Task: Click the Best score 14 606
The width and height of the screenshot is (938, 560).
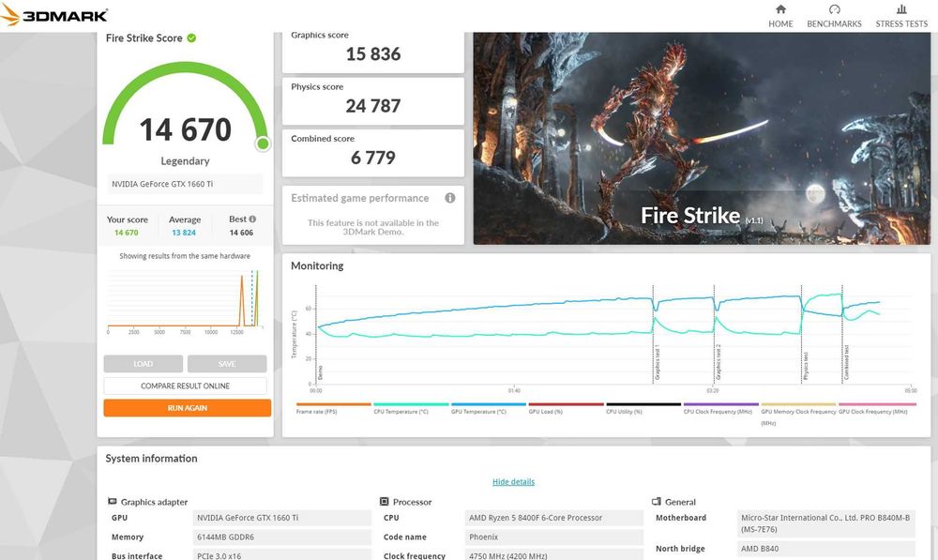Action: tap(241, 233)
